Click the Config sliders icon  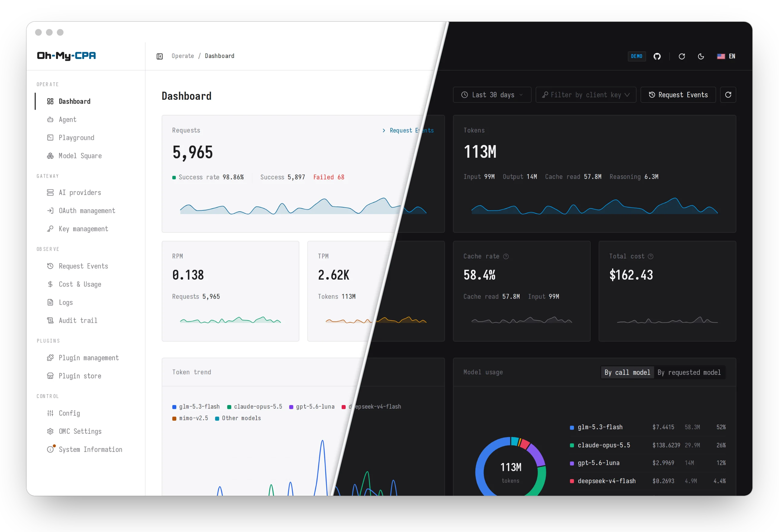(50, 413)
